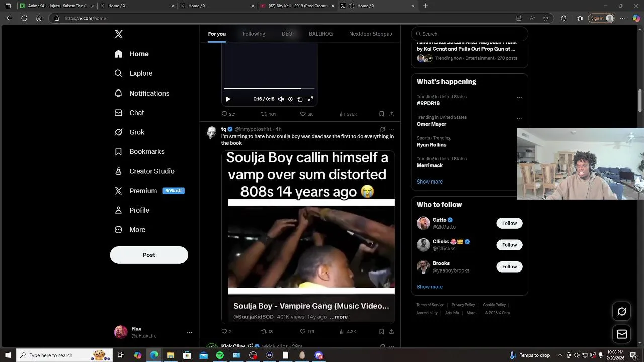644x362 pixels.
Task: Repost tq's post with 13 reposts
Action: click(x=267, y=332)
